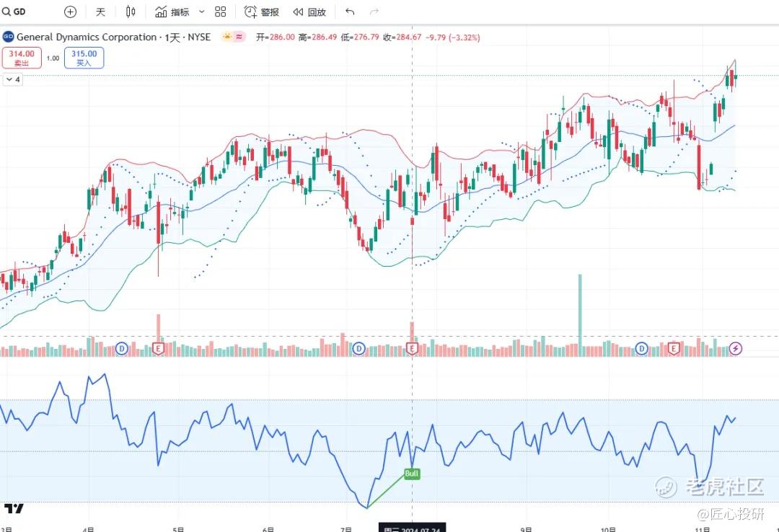Click the 315.00 买入 buy button
Screen dimensions: 779x532
(x=84, y=58)
